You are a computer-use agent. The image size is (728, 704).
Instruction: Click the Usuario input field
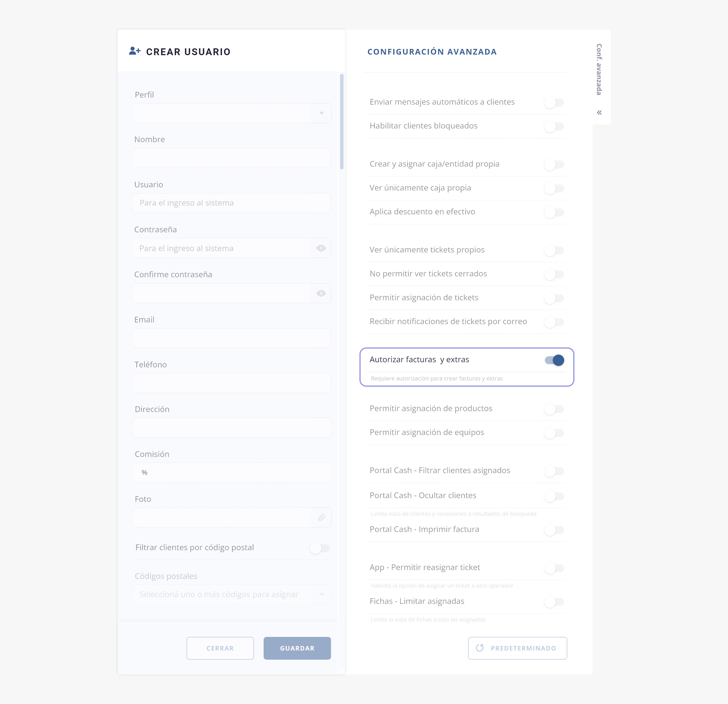231,203
